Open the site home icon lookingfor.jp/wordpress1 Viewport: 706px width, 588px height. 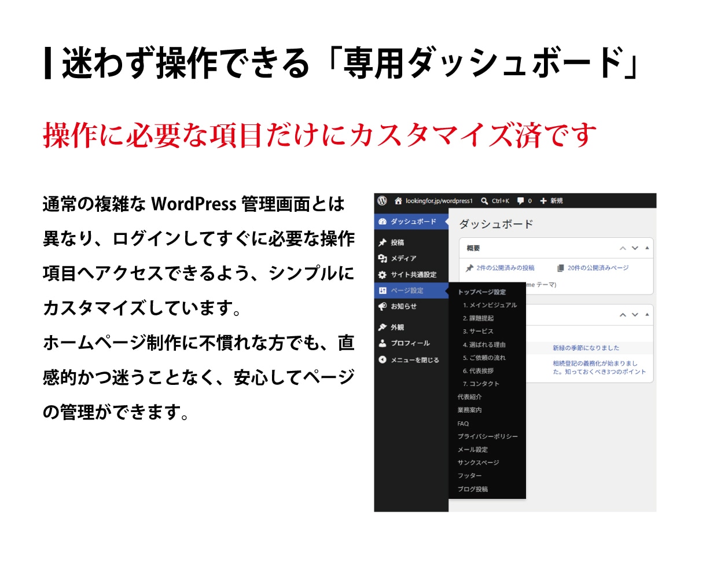pyautogui.click(x=398, y=201)
